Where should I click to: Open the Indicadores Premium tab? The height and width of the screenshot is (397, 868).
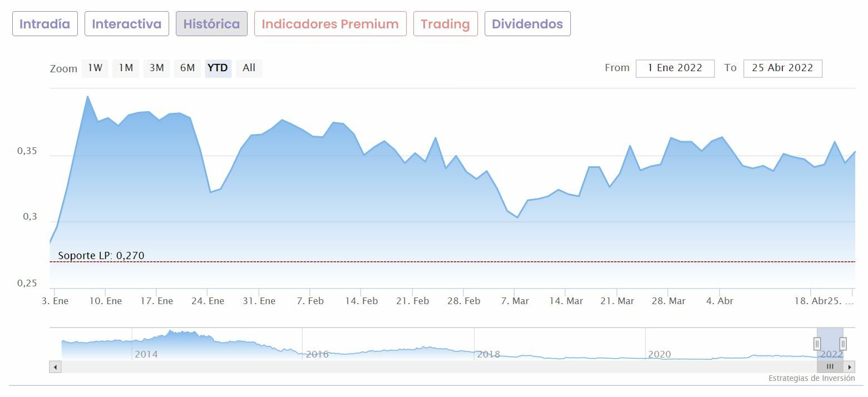point(330,24)
